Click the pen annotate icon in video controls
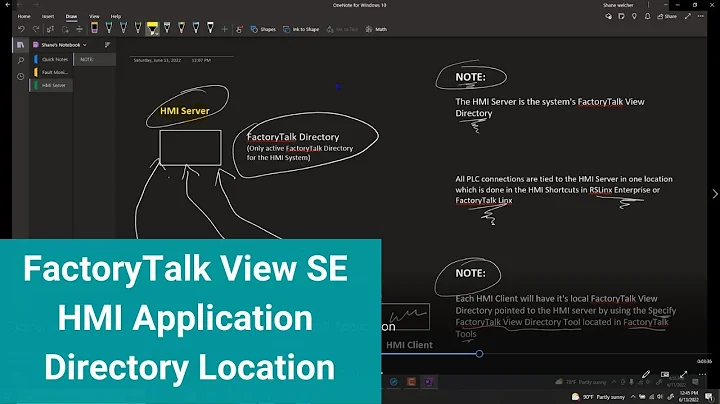The image size is (720, 404). click(646, 375)
